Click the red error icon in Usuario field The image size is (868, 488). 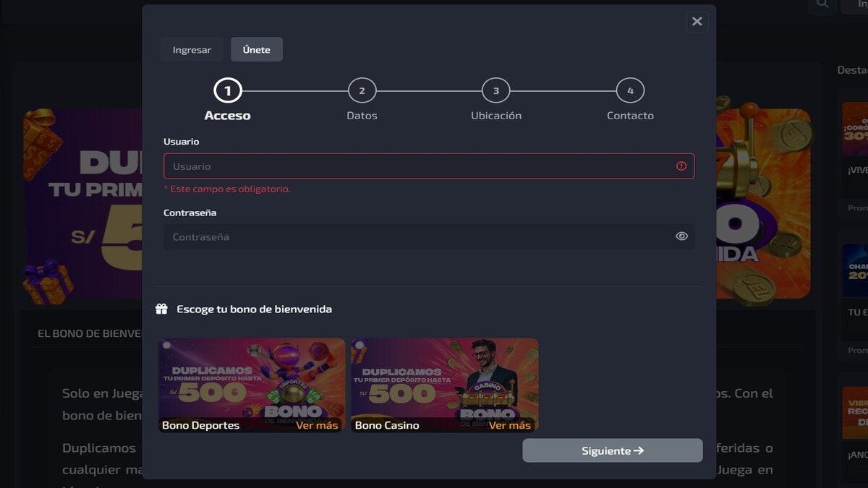681,166
